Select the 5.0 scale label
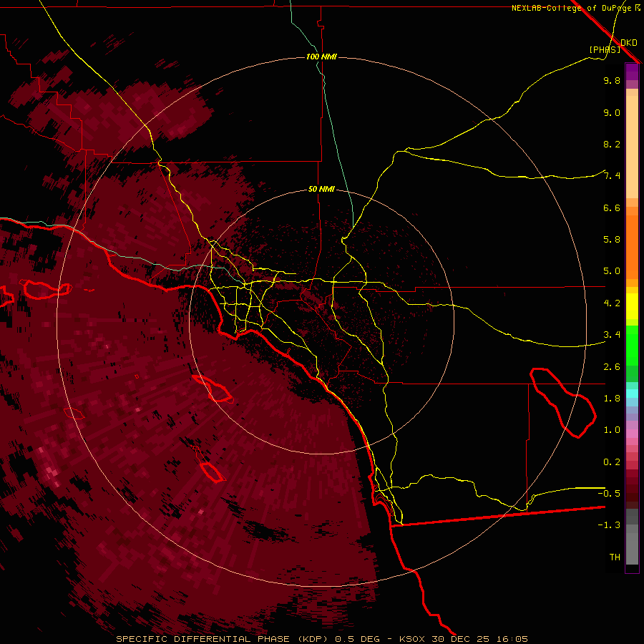The image size is (644, 644). 612,271
